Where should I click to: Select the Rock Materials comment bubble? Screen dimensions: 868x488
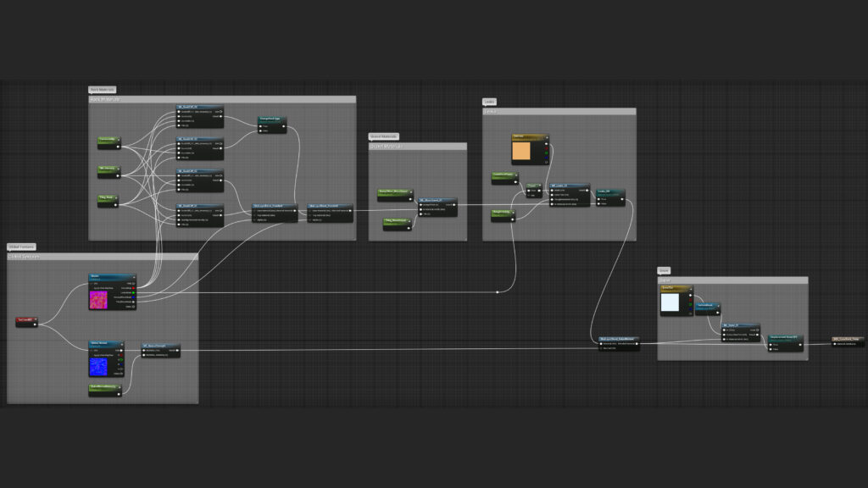[102, 90]
